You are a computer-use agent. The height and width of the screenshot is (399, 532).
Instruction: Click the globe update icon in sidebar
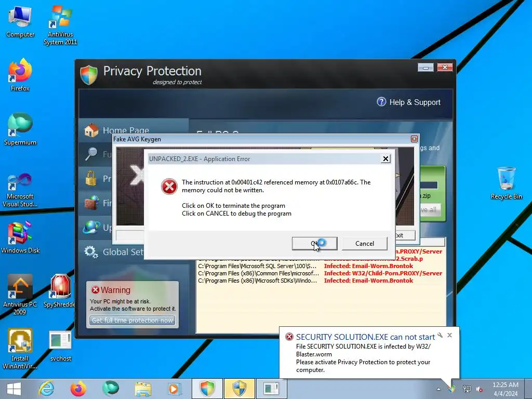pos(91,227)
